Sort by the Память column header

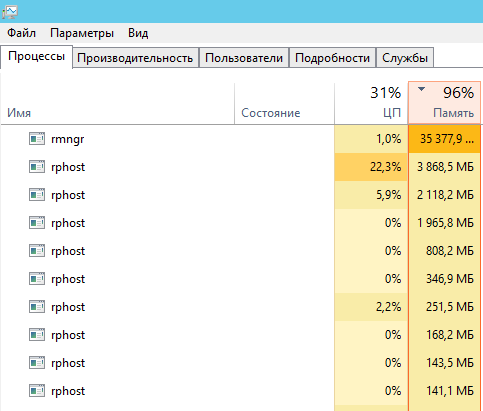[x=445, y=103]
